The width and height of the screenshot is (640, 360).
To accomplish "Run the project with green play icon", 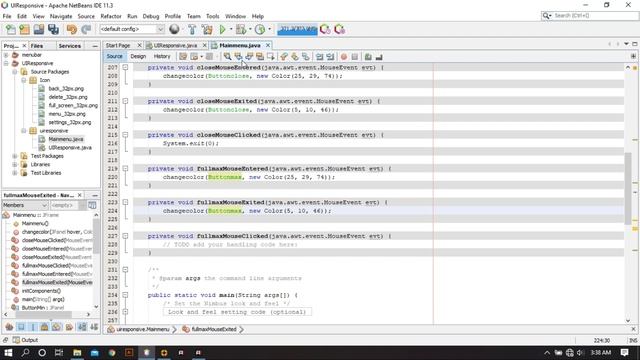I will [x=222, y=29].
